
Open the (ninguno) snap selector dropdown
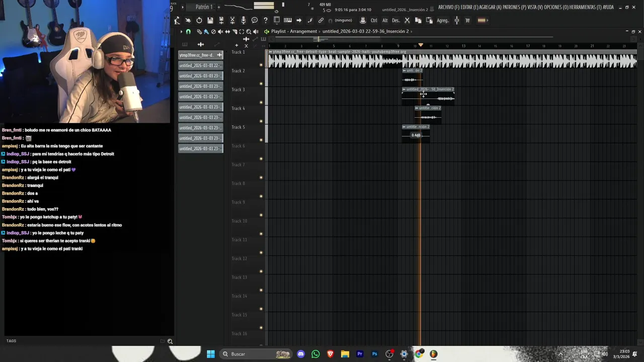(343, 20)
